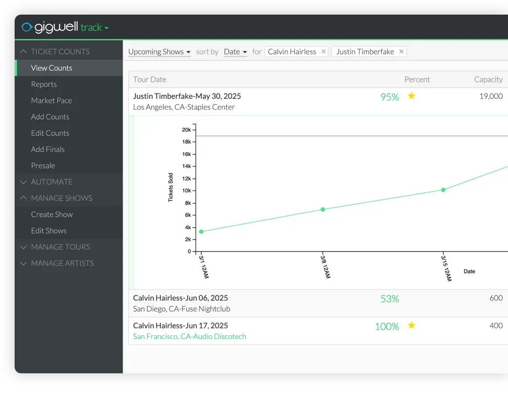The image size is (508, 420).
Task: Select the Calvin Hairless-Jun 06, 2025 row
Action: click(318, 304)
